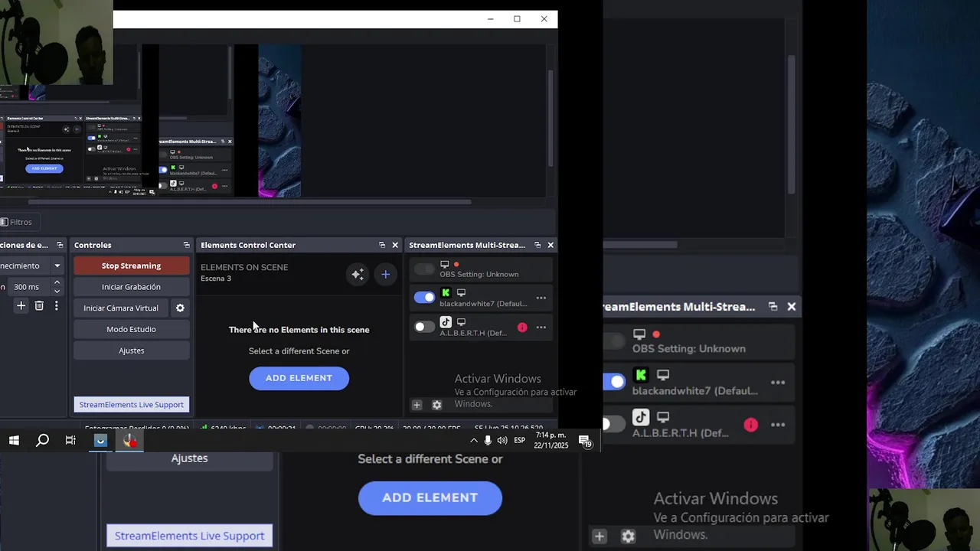Click the red info alert in the enlarged Multi-Stream panel
This screenshot has height=551, width=980.
[750, 425]
